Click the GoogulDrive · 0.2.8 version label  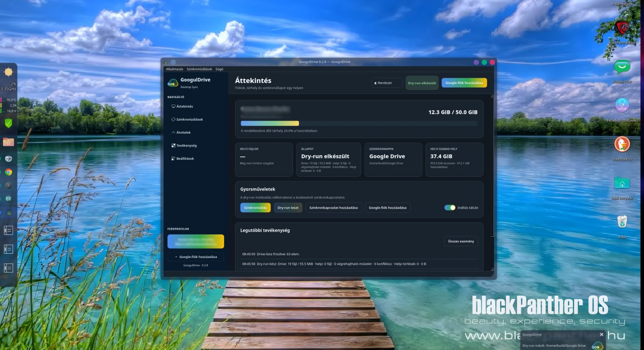195,266
